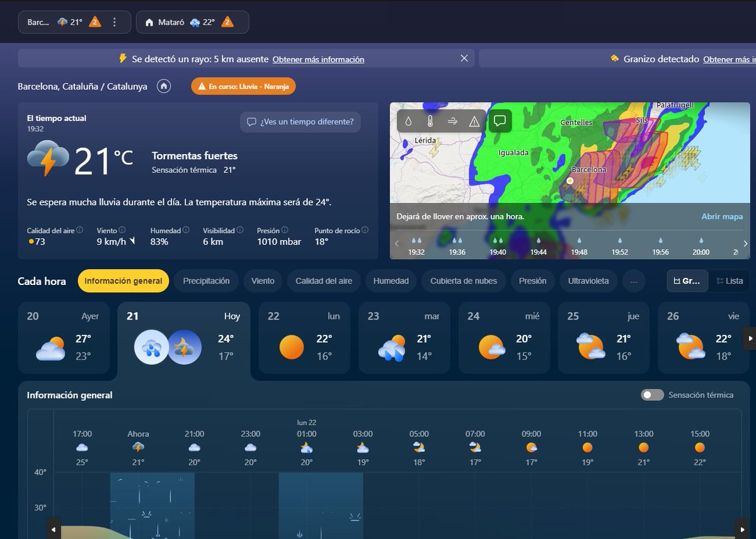Select Wednesday 24 forecast card

(504, 338)
